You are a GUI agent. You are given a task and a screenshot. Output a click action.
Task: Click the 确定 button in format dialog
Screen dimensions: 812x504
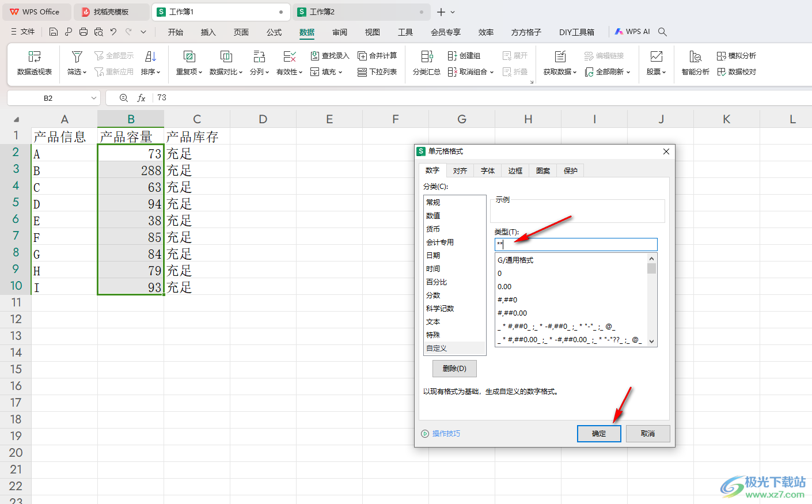(x=599, y=434)
